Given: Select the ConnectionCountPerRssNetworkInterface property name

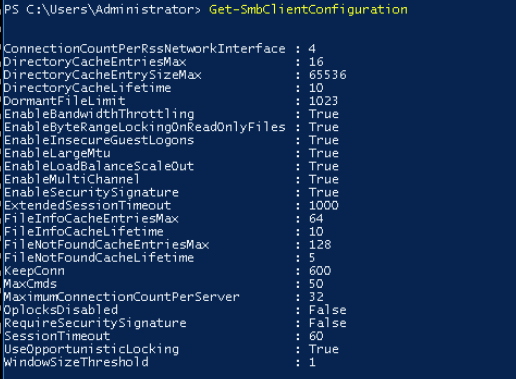Looking at the screenshot, I should (145, 49).
